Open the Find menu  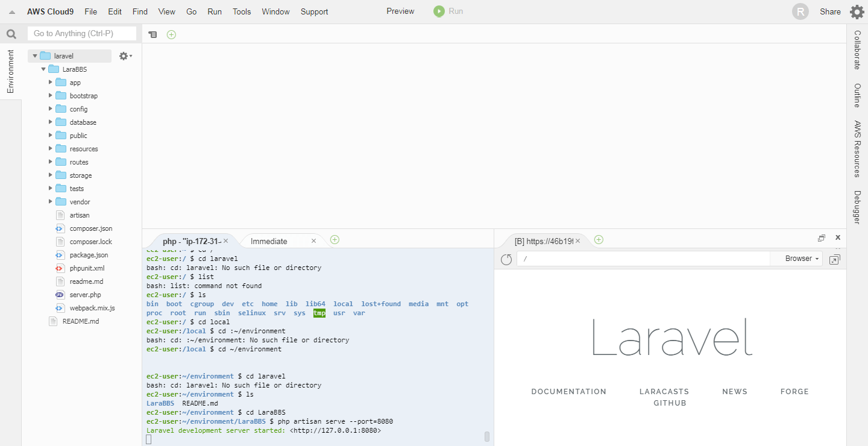pos(140,11)
